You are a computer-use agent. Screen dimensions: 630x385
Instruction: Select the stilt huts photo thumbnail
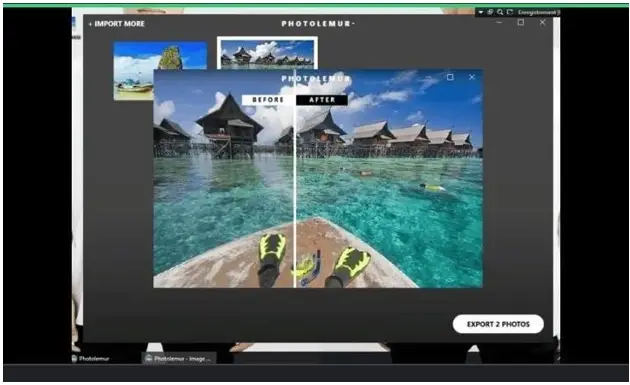coord(267,53)
